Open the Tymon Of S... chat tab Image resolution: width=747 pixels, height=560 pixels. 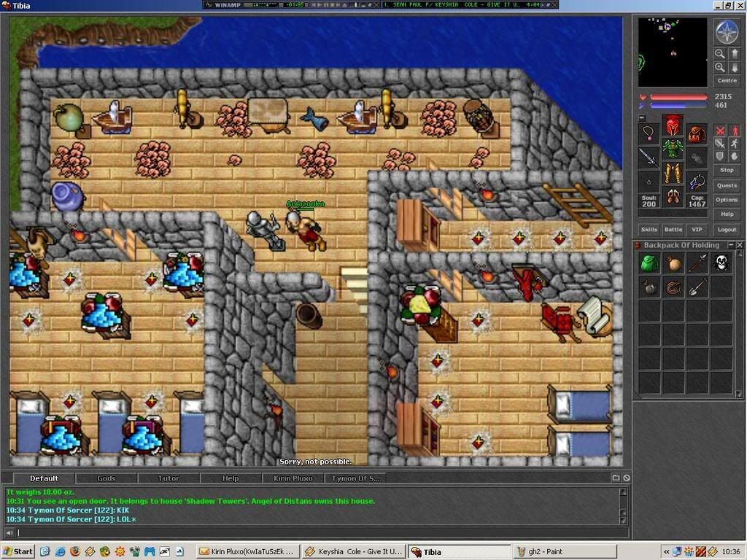click(355, 478)
